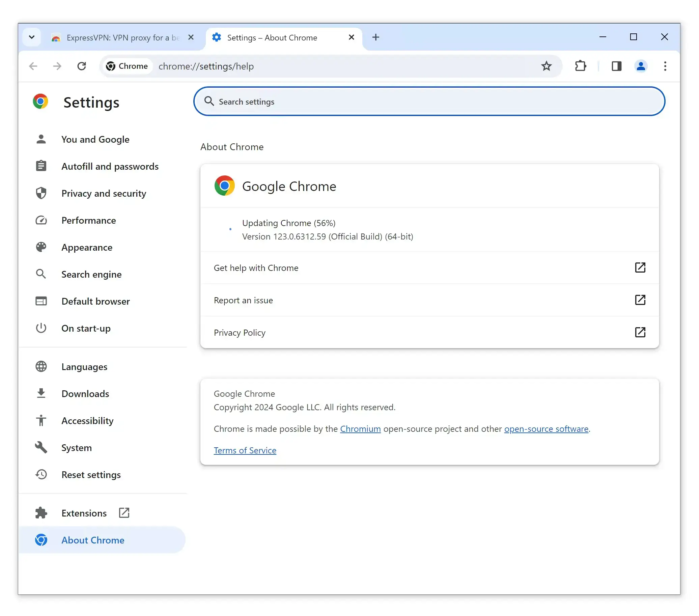Screen dimensions: 699x616
Task: Click the history clock icon beside Reset settings
Action: (41, 474)
